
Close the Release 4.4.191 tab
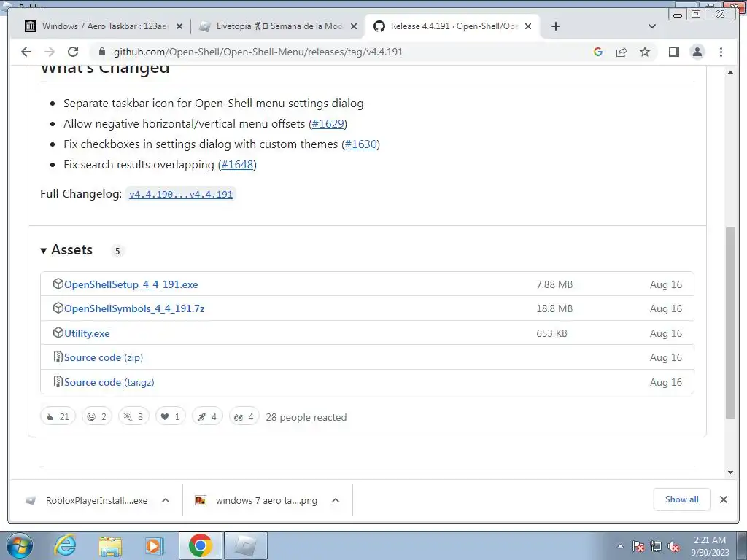tap(528, 27)
